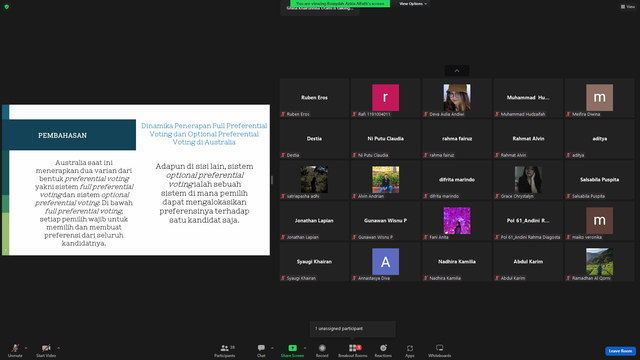The image size is (640, 360).
Task: Select Melfira Diwina tile with m avatar
Action: 600,98
